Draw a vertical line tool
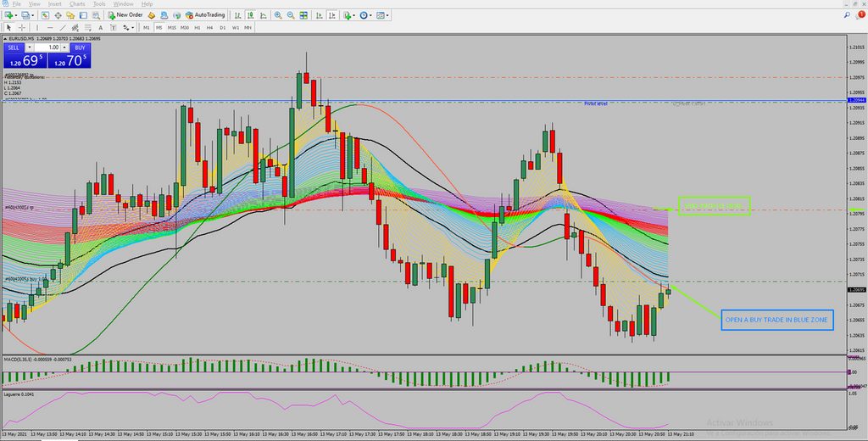The image size is (868, 441). pos(37,27)
